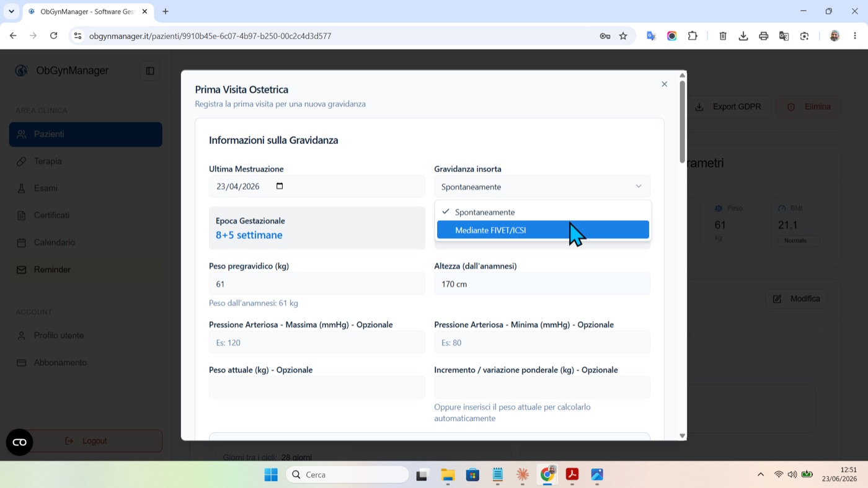The height and width of the screenshot is (488, 868).
Task: Click Reminder envelope icon
Action: (22, 270)
